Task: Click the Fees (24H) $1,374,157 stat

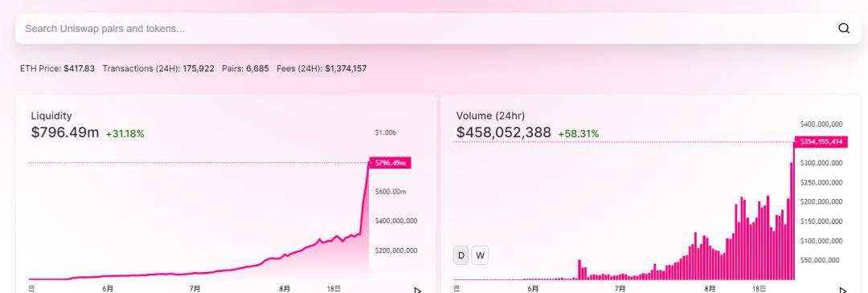Action: pyautogui.click(x=321, y=68)
